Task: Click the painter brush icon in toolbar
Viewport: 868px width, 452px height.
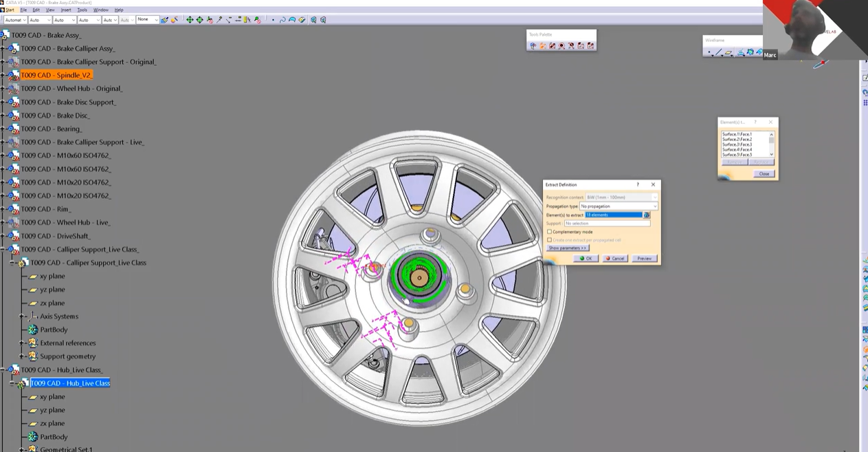Action: [164, 20]
